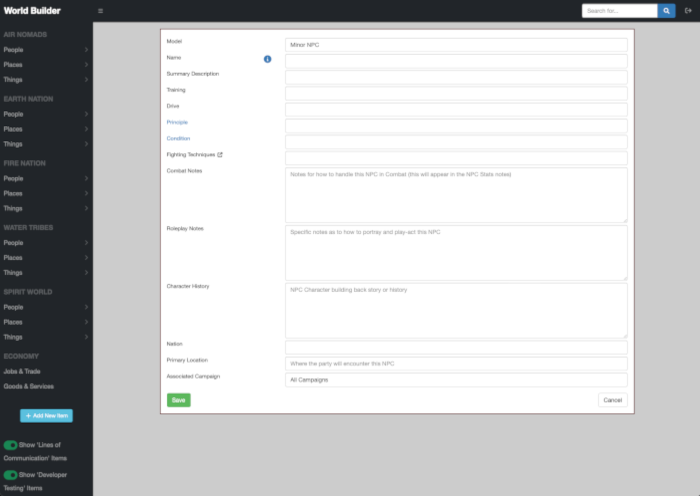The image size is (700, 496).
Task: Expand Things under Fire Nation
Action: pyautogui.click(x=46, y=208)
